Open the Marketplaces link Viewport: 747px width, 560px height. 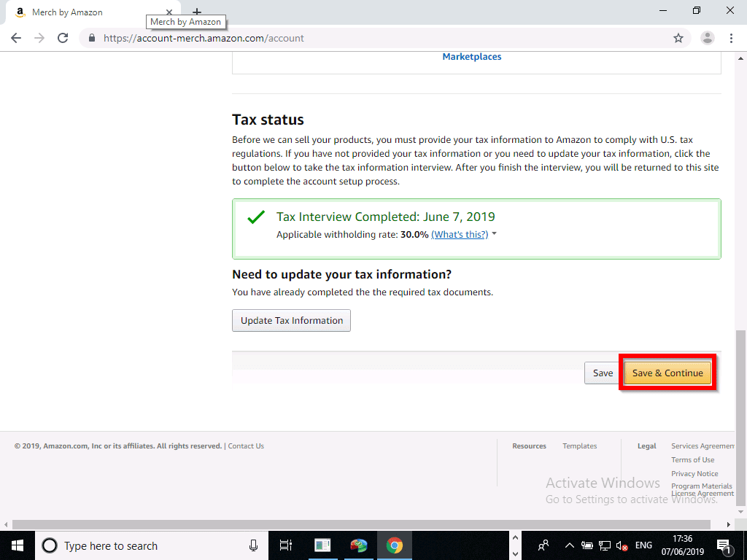click(471, 57)
